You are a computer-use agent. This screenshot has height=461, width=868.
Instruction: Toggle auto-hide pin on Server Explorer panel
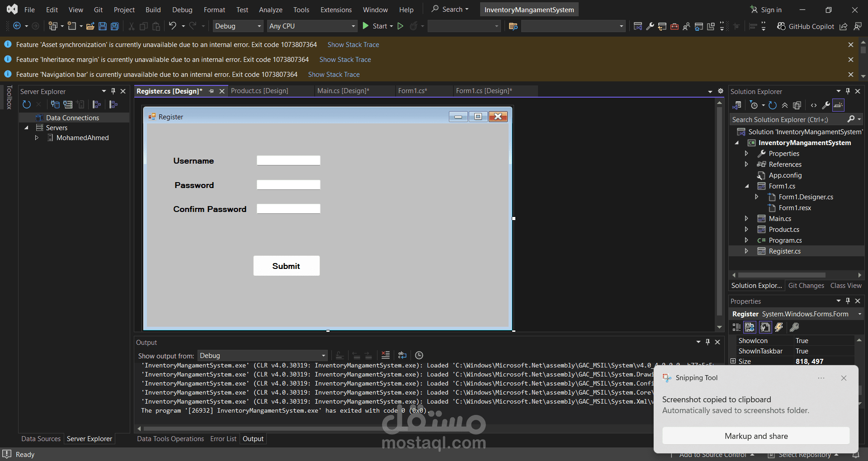click(x=113, y=91)
